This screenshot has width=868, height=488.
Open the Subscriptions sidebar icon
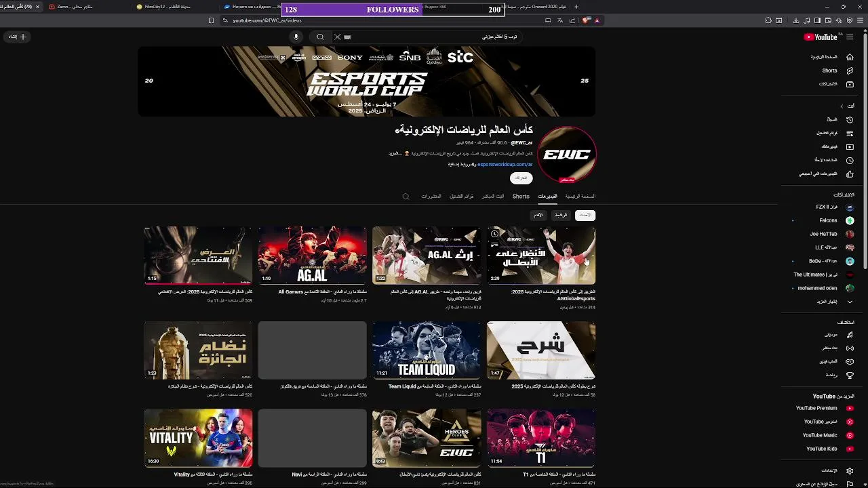click(850, 84)
